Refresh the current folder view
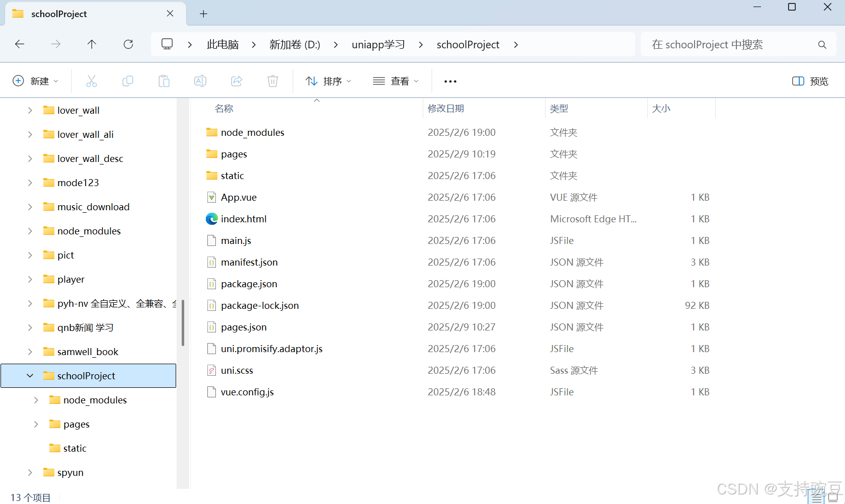 click(128, 44)
